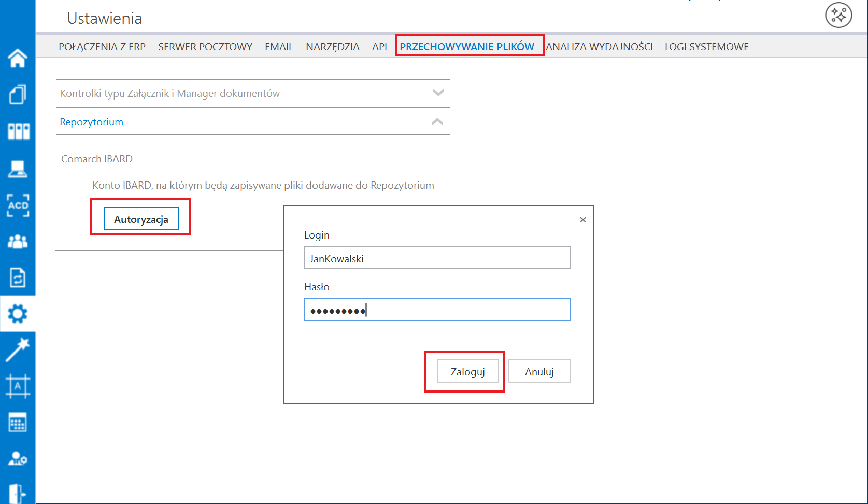Open ANALIZA WYDAJNOŚCI tab

click(x=599, y=47)
